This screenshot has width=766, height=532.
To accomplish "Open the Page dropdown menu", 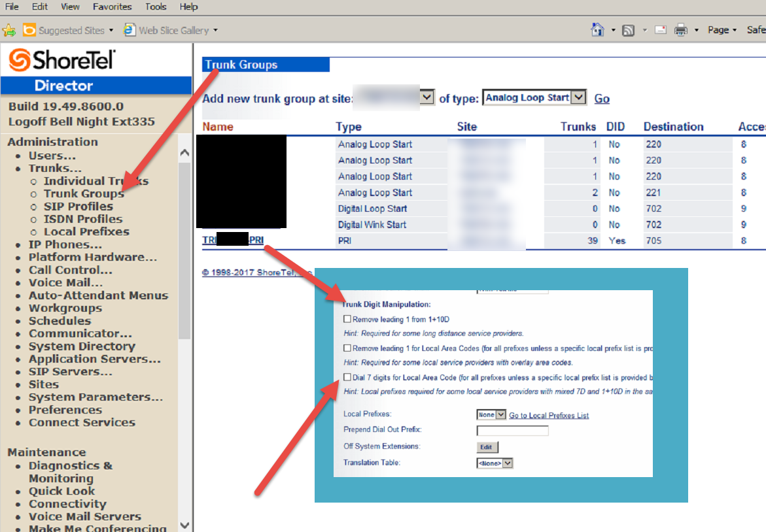I will coord(722,30).
